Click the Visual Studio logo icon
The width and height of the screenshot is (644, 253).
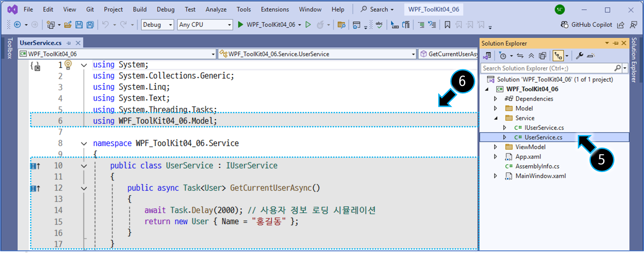[12, 9]
